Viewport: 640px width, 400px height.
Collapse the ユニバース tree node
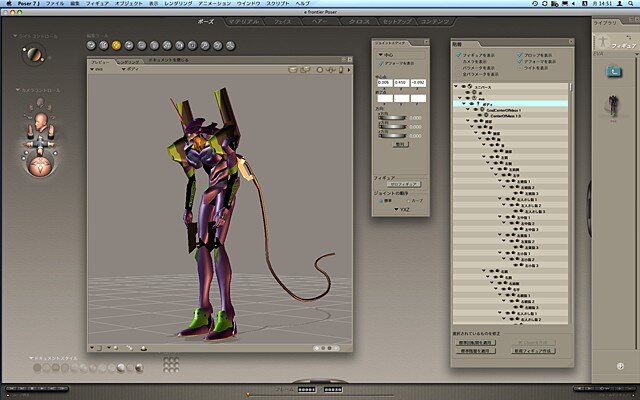pos(456,87)
